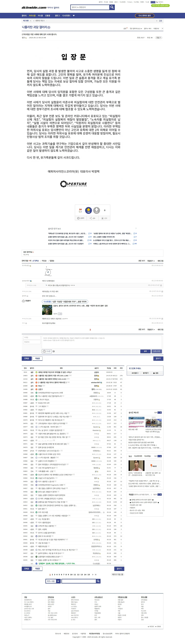This screenshot has height=644, width=185.
Task: Click the 로그인 link at the top right
Action: (x=153, y=2)
